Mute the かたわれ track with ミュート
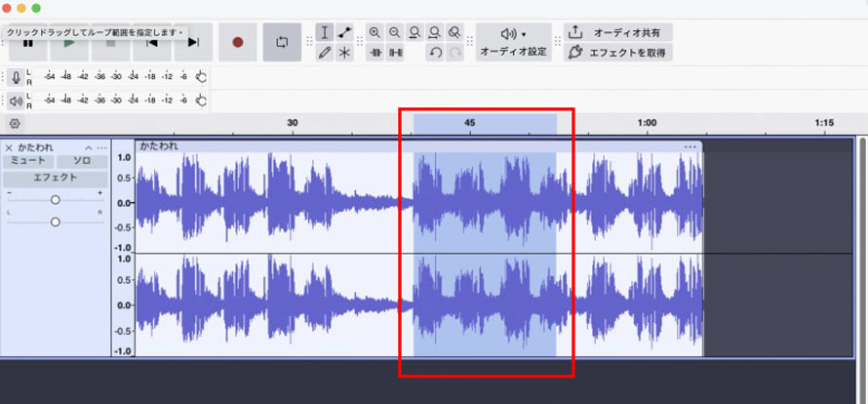The image size is (868, 404). click(29, 161)
